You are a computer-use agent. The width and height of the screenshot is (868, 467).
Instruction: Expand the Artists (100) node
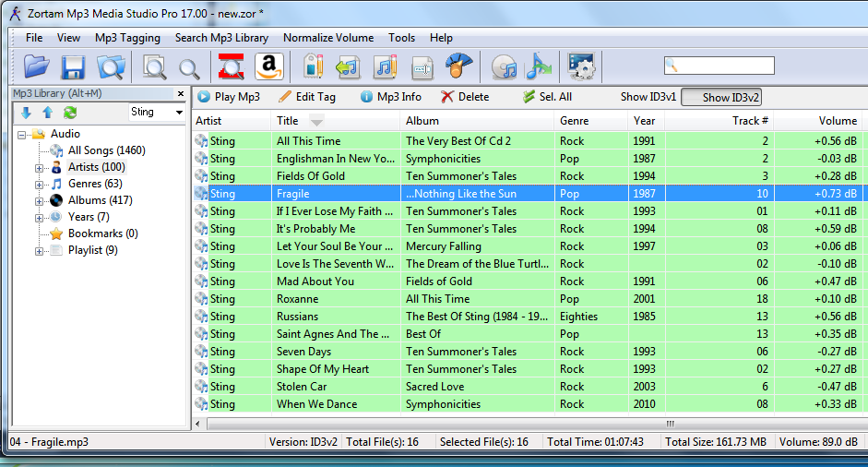(x=39, y=168)
